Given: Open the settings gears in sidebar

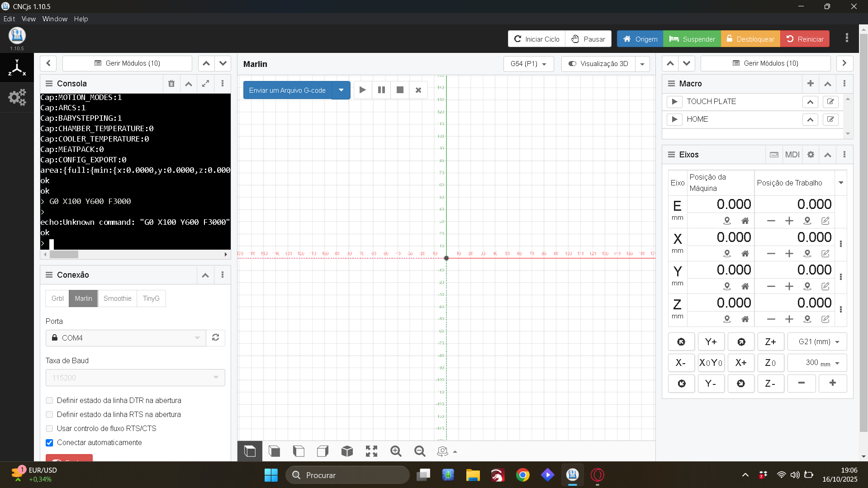Looking at the screenshot, I should point(17,97).
